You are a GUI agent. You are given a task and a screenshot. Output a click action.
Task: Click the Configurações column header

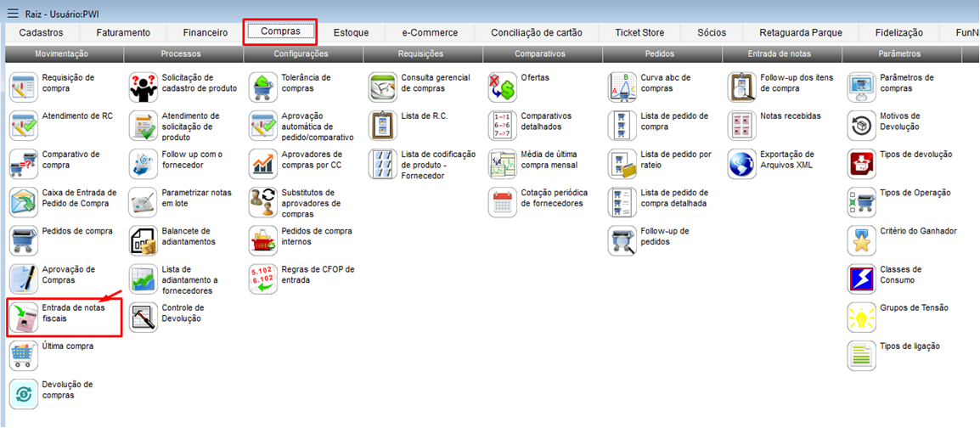[x=301, y=53]
